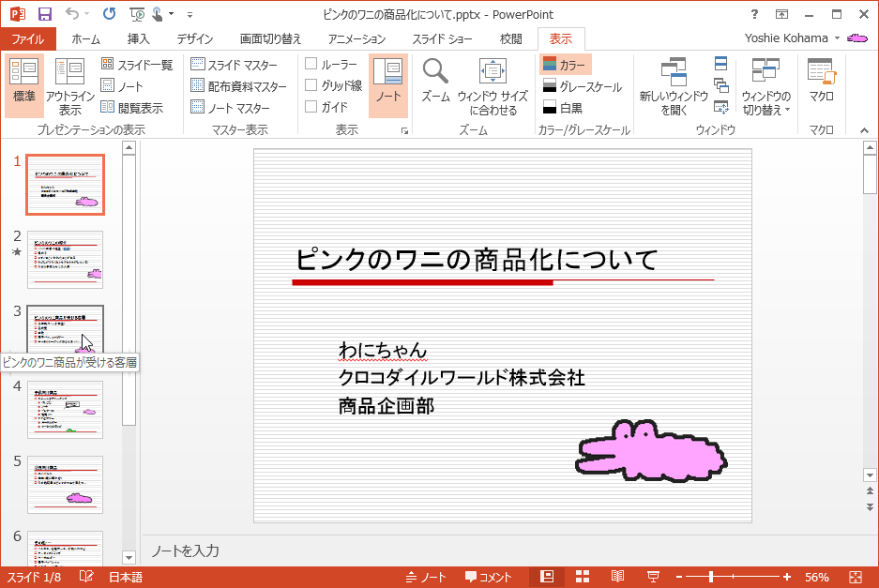Switch to グレースケール mode

click(x=583, y=86)
